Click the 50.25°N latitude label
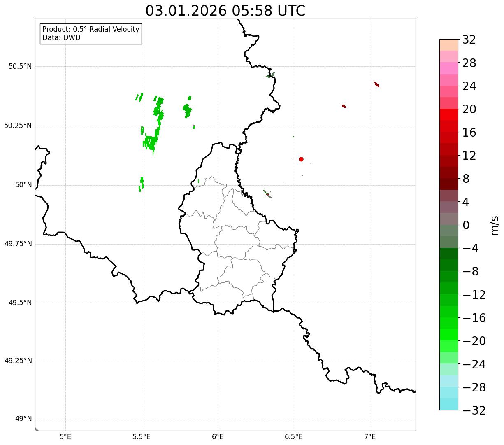The image size is (504, 445). coord(18,126)
